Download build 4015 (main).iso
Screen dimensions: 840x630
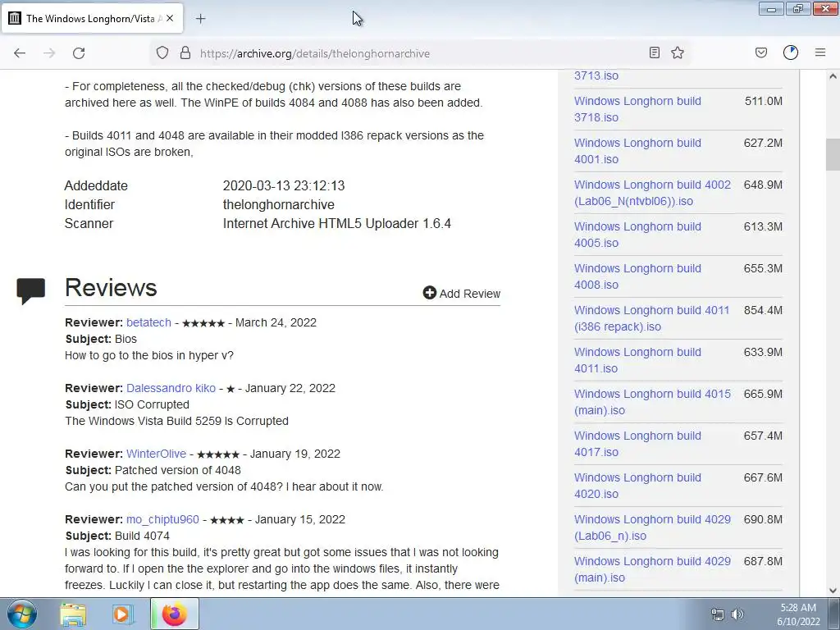click(652, 402)
